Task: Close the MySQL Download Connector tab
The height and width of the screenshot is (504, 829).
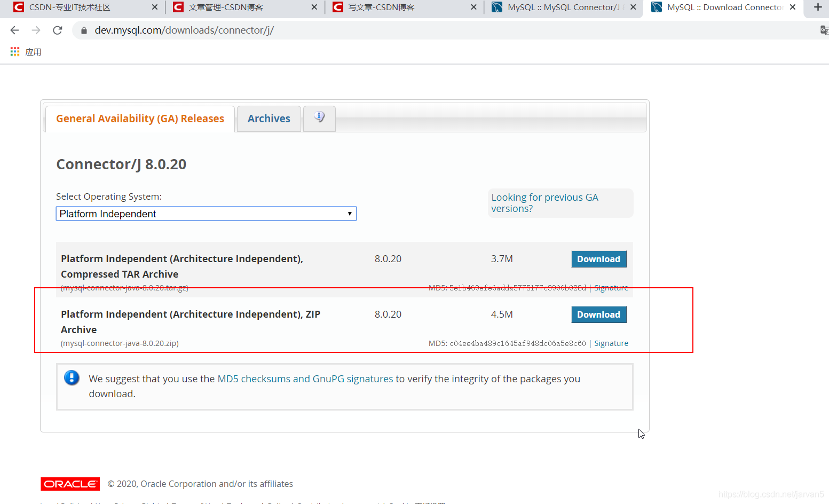Action: tap(793, 7)
